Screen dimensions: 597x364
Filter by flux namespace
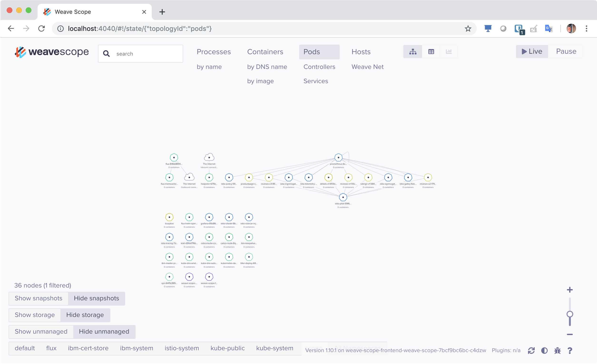[51, 348]
